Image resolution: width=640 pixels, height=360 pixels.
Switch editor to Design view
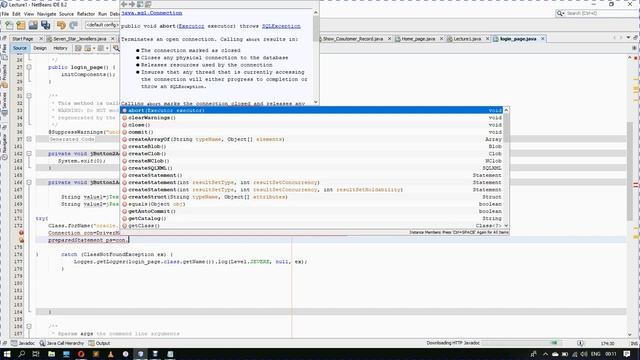pos(40,48)
